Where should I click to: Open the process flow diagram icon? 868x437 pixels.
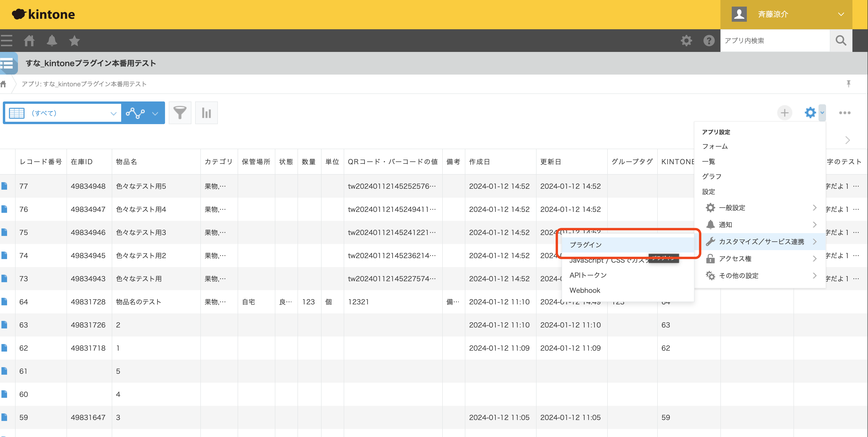pyautogui.click(x=135, y=113)
